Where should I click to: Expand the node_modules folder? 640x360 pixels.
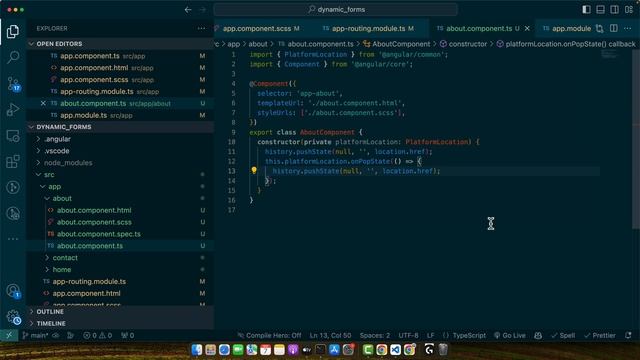120,162
